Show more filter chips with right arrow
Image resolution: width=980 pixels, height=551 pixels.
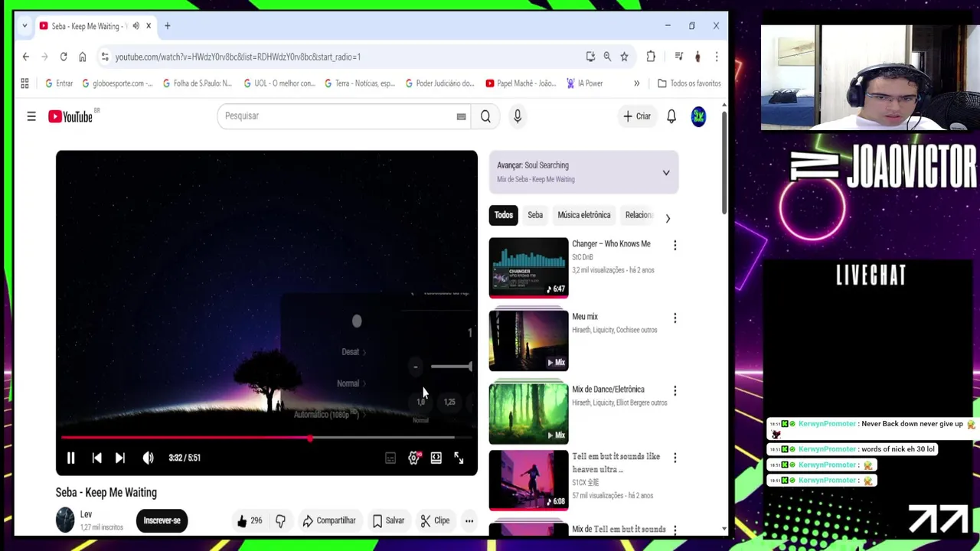coord(668,218)
